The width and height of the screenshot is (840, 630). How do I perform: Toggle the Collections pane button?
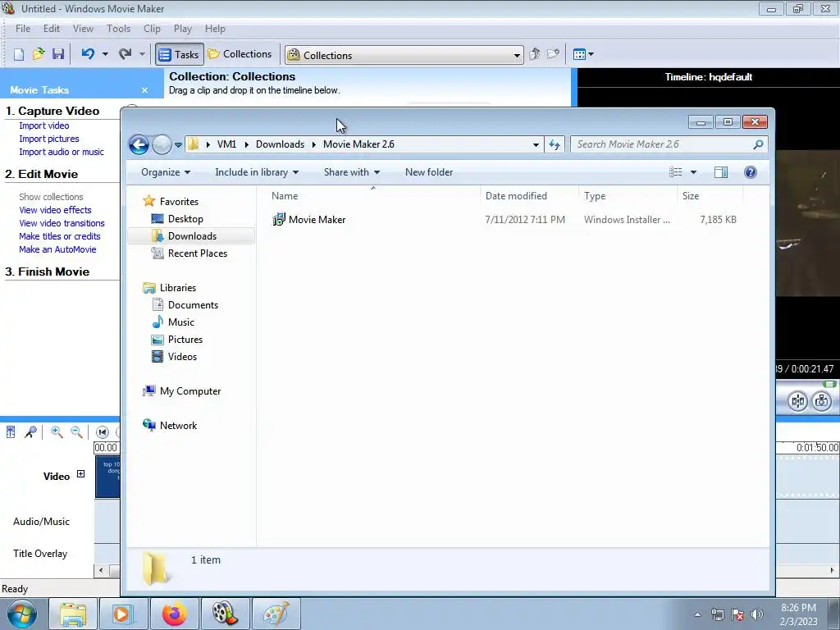[240, 54]
